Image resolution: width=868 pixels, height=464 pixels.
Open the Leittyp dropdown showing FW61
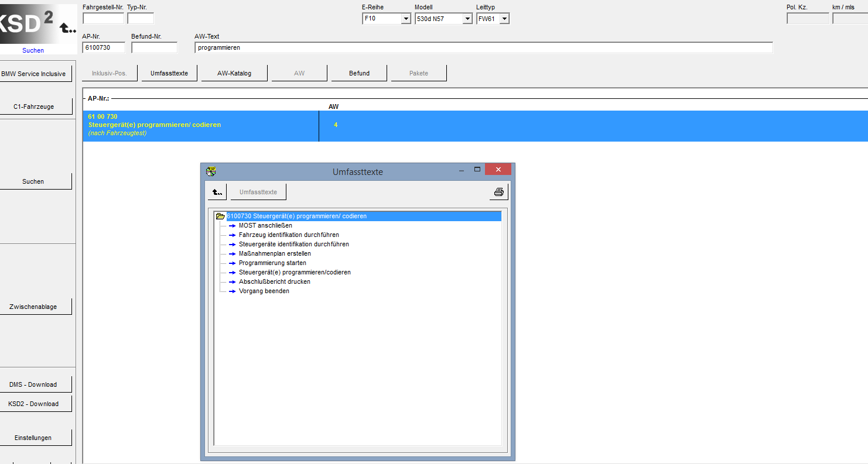coord(504,19)
